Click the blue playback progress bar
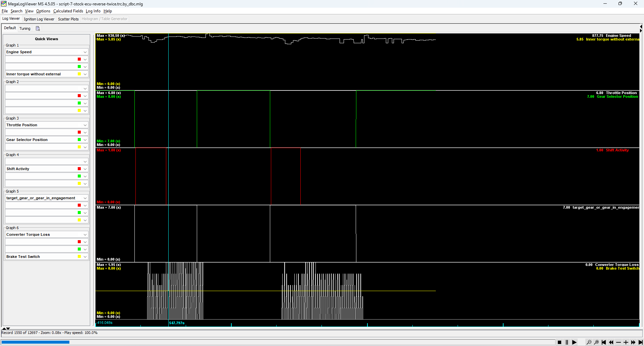Screen dimensions: 644x346 35,342
